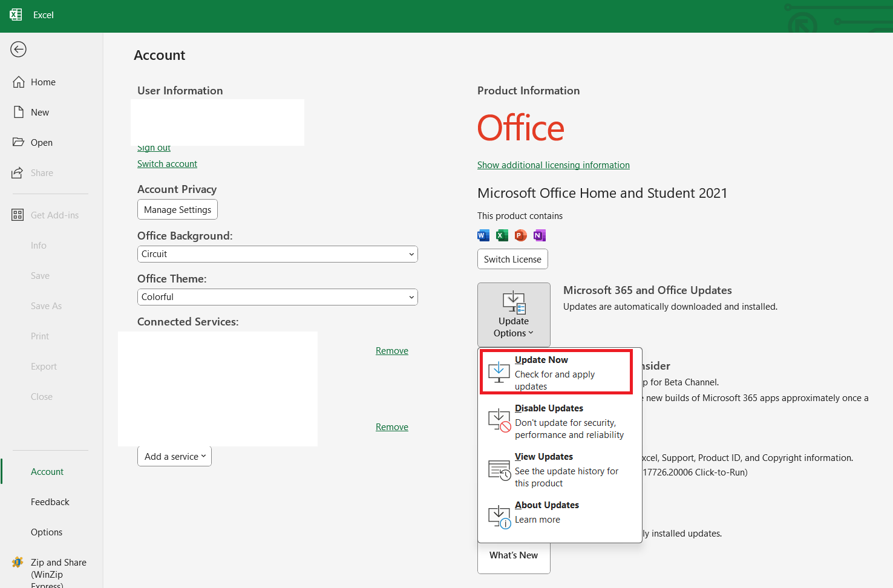Click the WinZip Zip and Share icon

[x=18, y=562]
